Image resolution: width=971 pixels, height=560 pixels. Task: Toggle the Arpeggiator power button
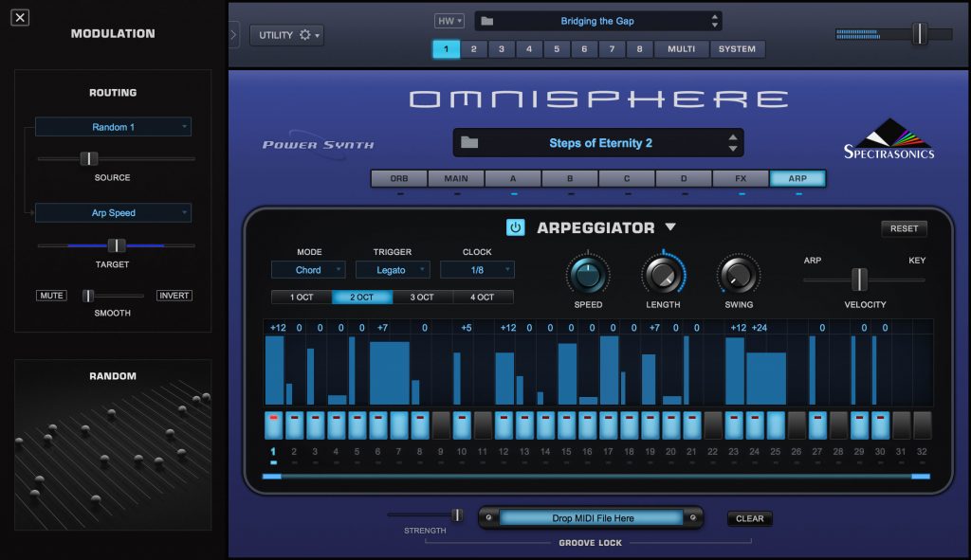click(x=515, y=227)
